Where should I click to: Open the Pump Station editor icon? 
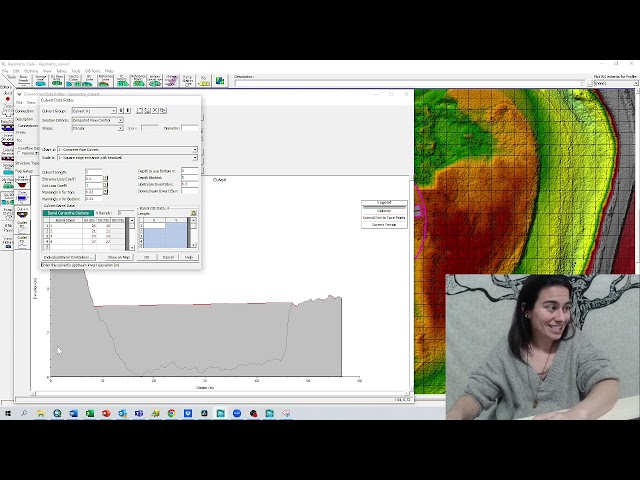(8, 212)
